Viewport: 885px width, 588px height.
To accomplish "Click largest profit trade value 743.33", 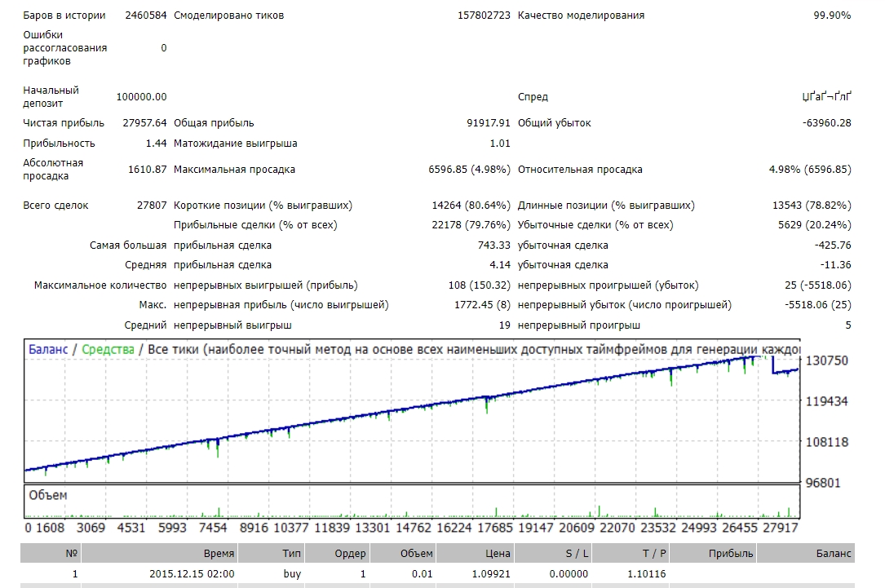I will tap(493, 245).
